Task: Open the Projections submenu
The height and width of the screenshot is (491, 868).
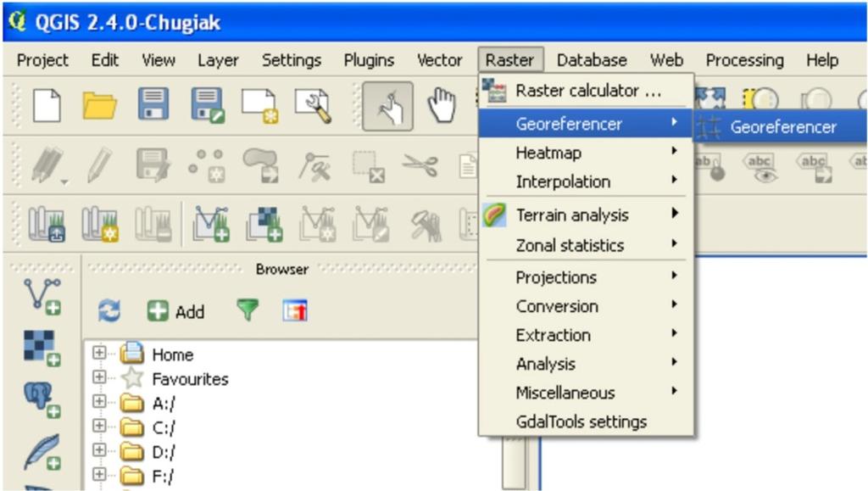Action: (x=587, y=276)
